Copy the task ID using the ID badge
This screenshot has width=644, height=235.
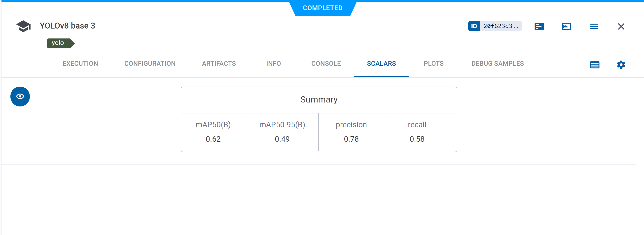[x=474, y=26]
